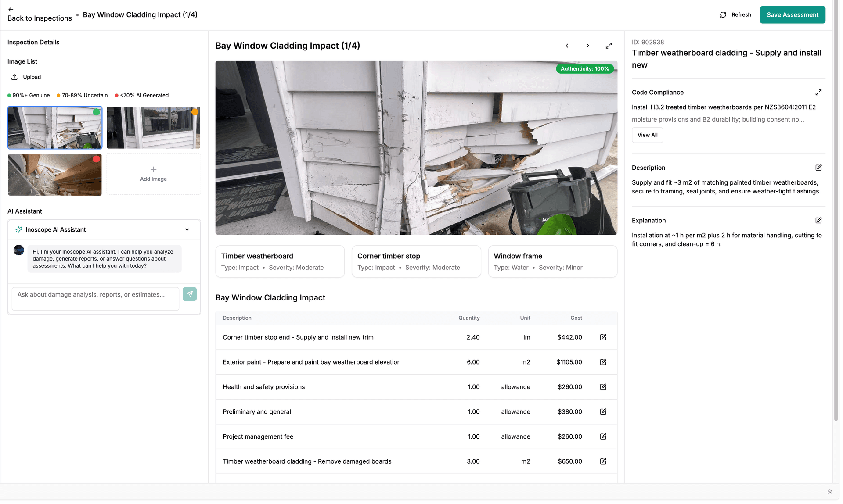Edit the Explanation field
Screen dimensions: 843x504
(x=818, y=220)
